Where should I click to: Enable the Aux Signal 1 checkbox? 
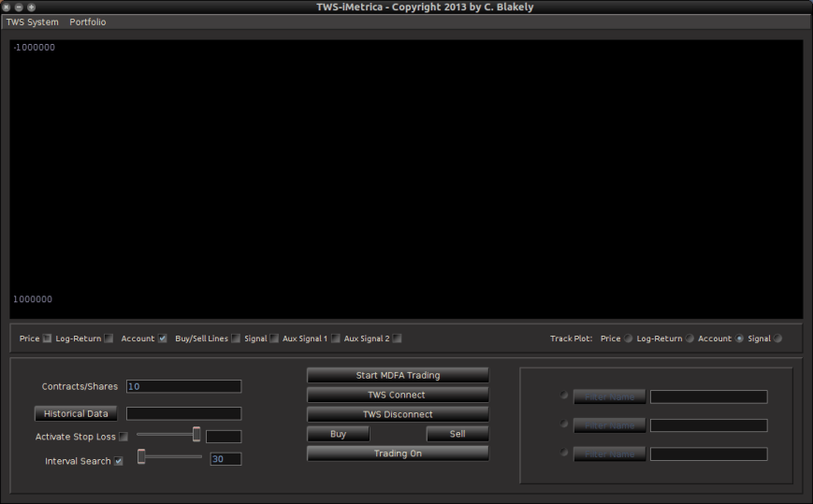(336, 338)
